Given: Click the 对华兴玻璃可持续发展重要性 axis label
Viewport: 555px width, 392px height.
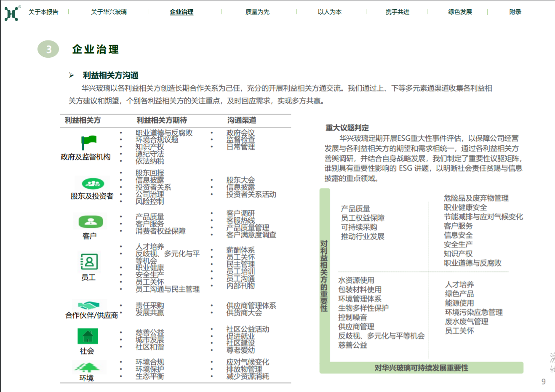Looking at the screenshot, I should 422,368.
